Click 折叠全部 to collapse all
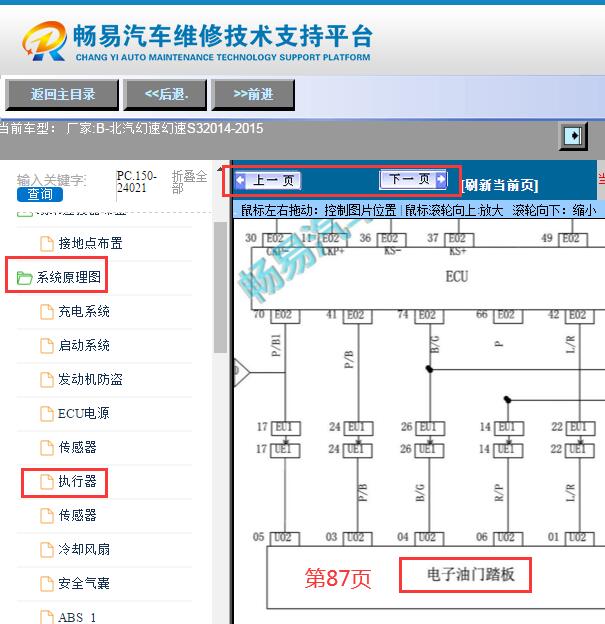The height and width of the screenshot is (624, 605). 189,181
